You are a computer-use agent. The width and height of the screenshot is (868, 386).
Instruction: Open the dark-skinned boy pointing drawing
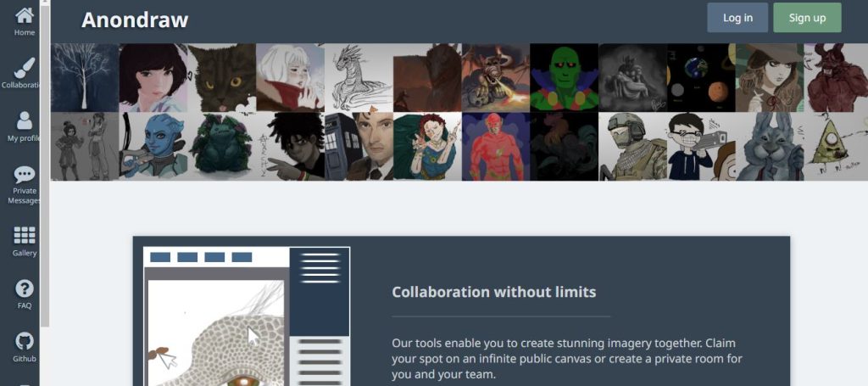click(291, 146)
